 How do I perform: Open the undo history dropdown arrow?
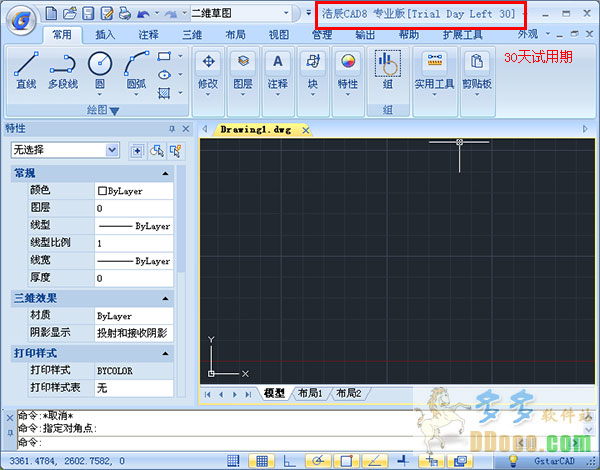pyautogui.click(x=157, y=13)
